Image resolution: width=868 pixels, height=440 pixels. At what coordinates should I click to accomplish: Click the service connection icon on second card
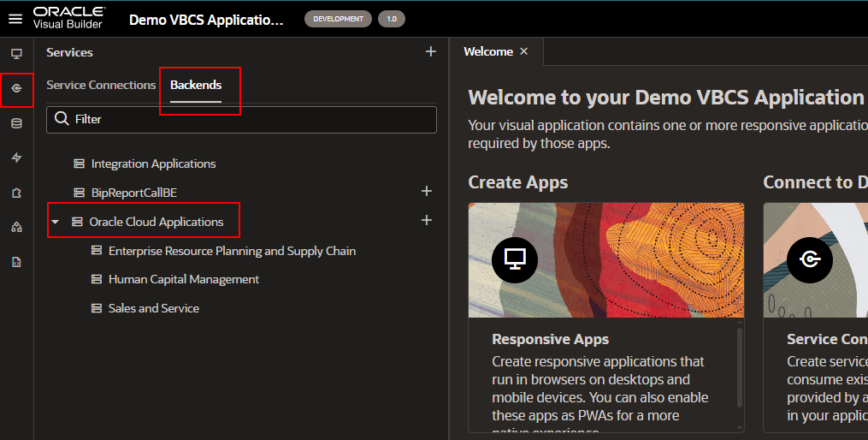(809, 259)
